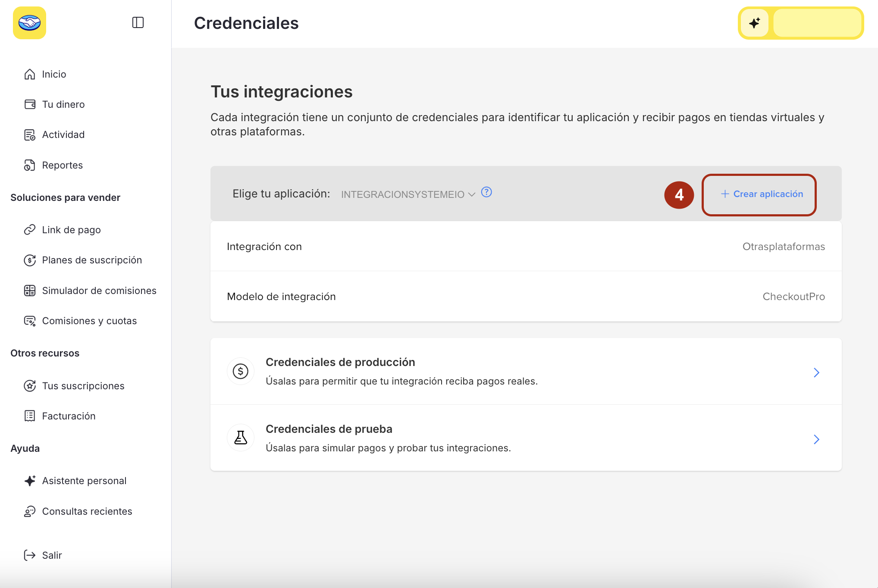The width and height of the screenshot is (878, 588).
Task: Click the sparkle assistant icon in the header
Action: [x=755, y=23]
